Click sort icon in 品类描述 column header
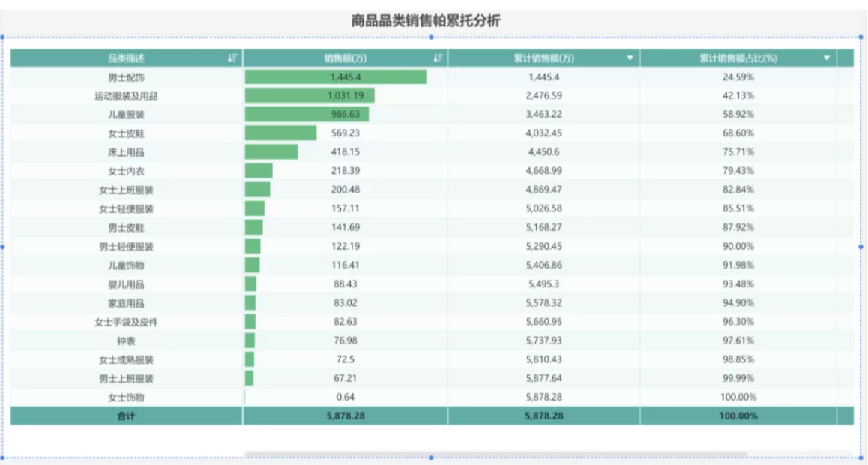The height and width of the screenshot is (465, 868). [x=232, y=58]
